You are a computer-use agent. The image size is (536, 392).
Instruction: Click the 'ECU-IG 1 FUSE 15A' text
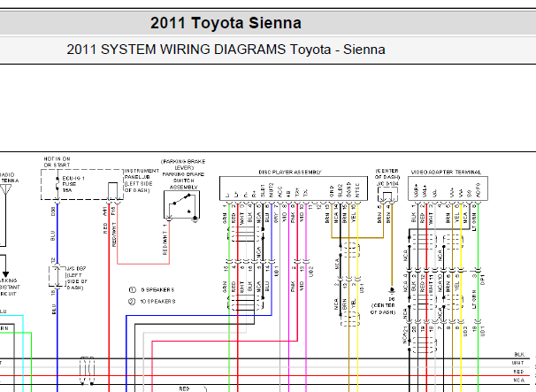click(x=73, y=184)
